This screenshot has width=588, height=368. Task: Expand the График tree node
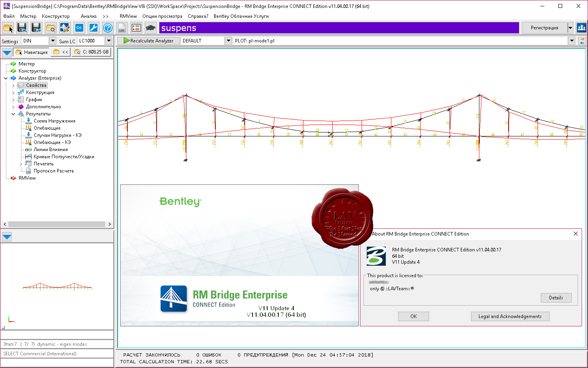click(x=13, y=100)
